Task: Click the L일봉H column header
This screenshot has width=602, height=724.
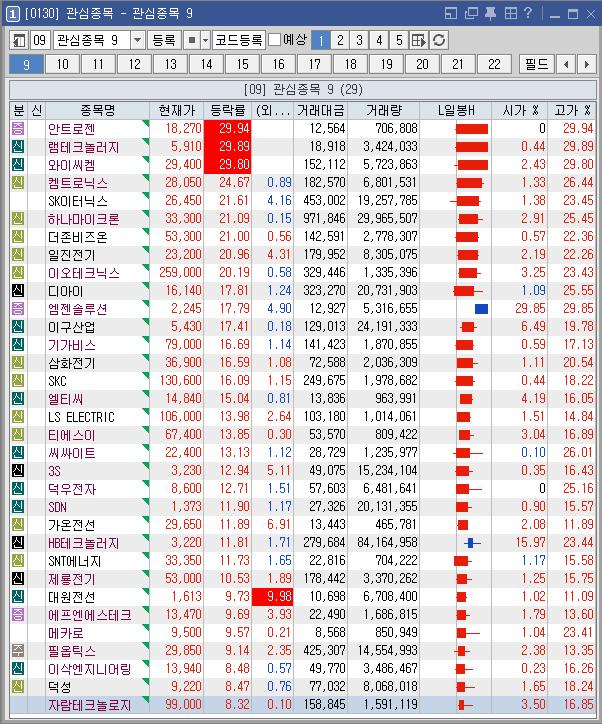Action: [x=456, y=110]
